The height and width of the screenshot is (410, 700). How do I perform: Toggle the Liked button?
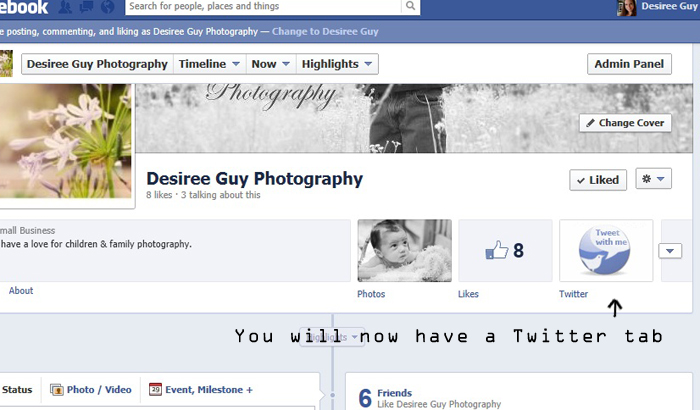pos(598,180)
